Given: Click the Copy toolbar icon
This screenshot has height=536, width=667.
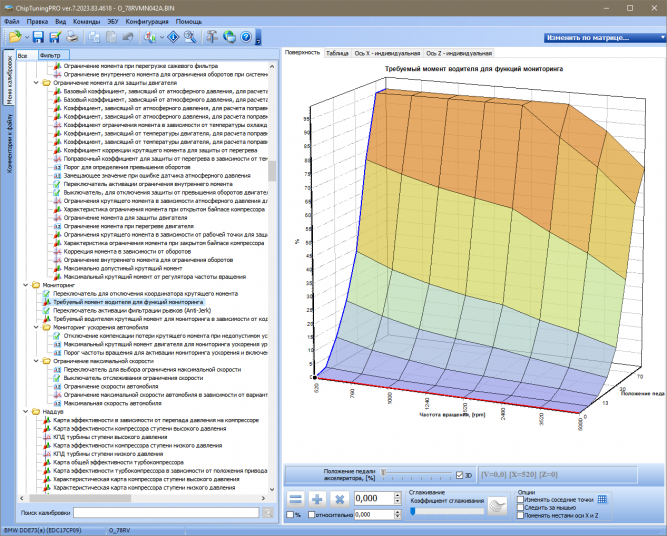Looking at the screenshot, I should [x=94, y=37].
